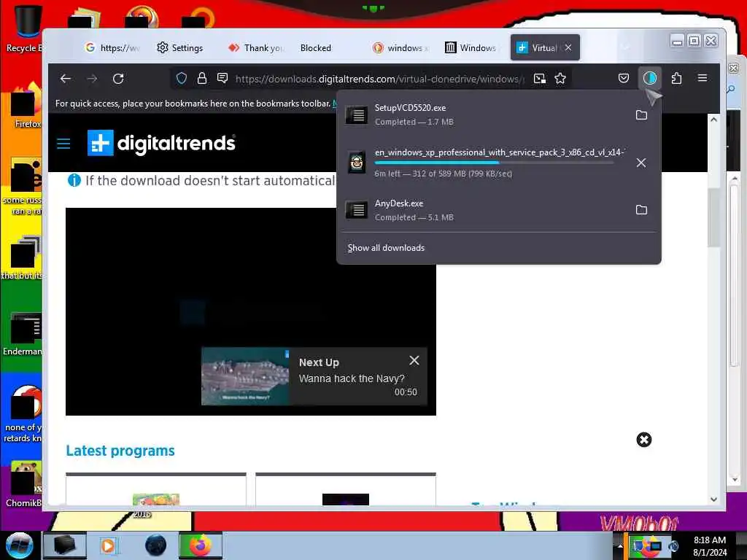Click the address bar URL field
This screenshot has height=560, width=747.
[379, 79]
